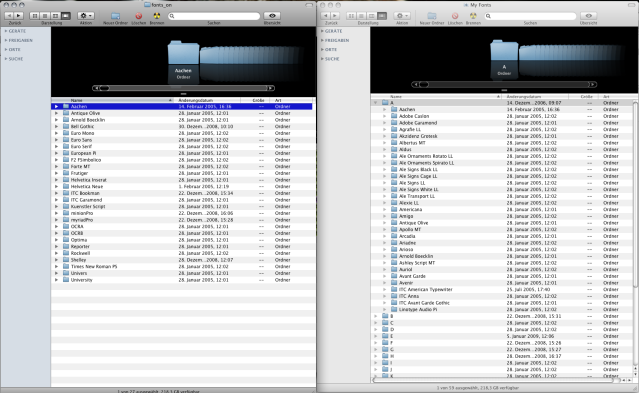Sort by Größe column in fonts_on window
This screenshot has height=393, width=639.
[256, 100]
